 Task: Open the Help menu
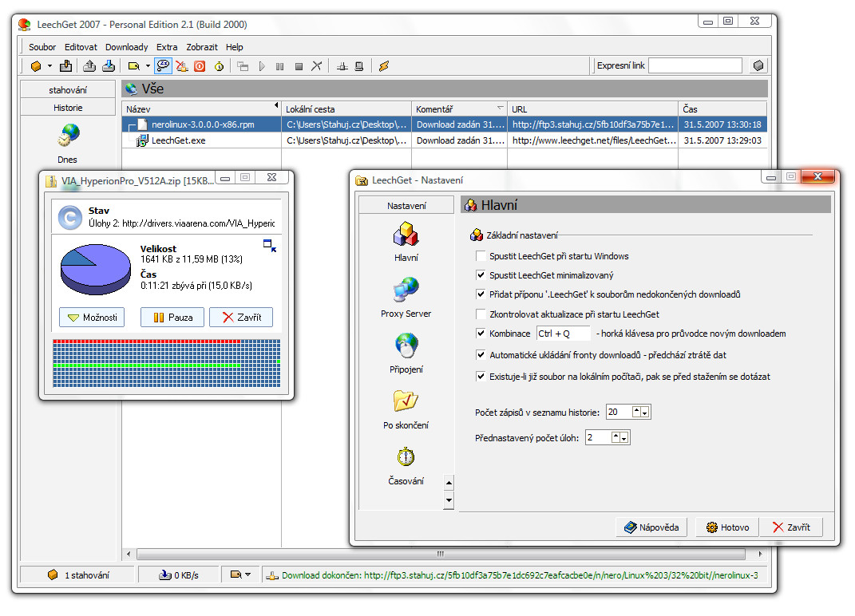click(x=235, y=47)
